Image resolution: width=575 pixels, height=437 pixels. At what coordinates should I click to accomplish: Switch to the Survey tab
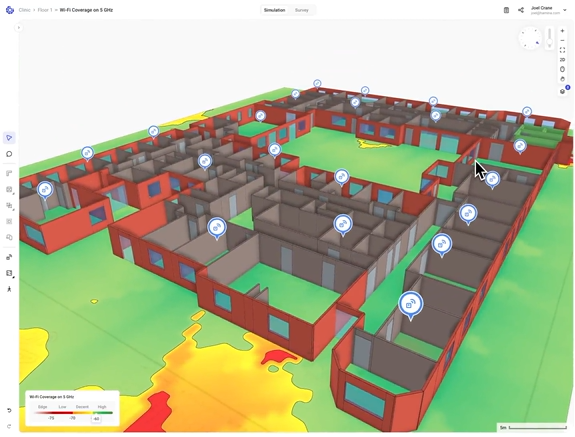pyautogui.click(x=302, y=10)
